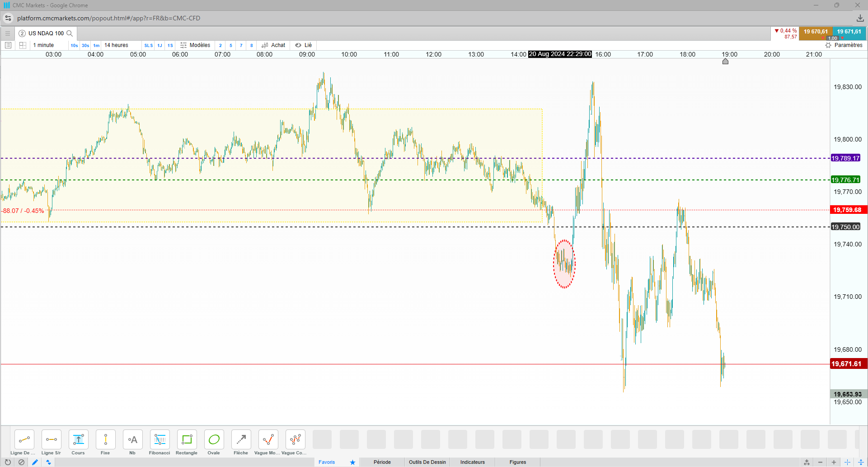Toggle the crosshair cursor icon
This screenshot has height=467, width=868.
pos(848,462)
